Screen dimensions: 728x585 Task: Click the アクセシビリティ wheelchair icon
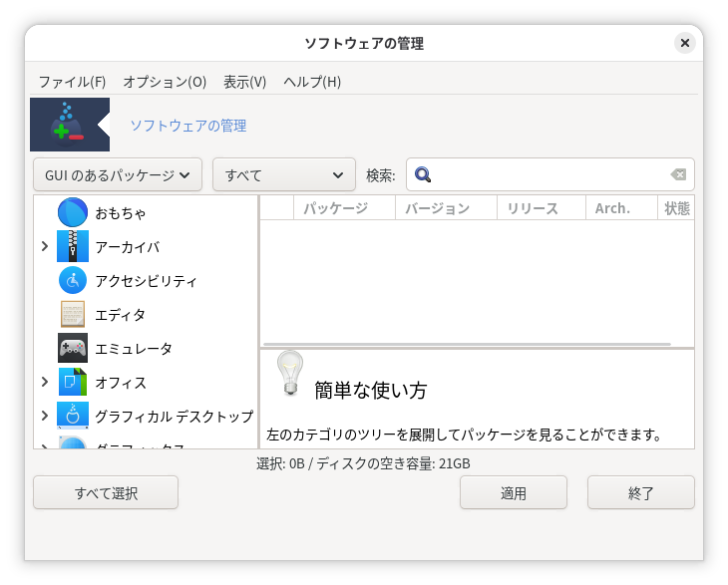73,280
